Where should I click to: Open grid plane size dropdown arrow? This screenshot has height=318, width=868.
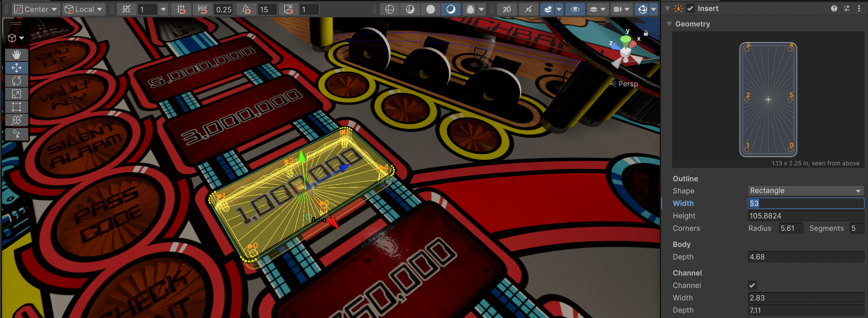point(163,9)
